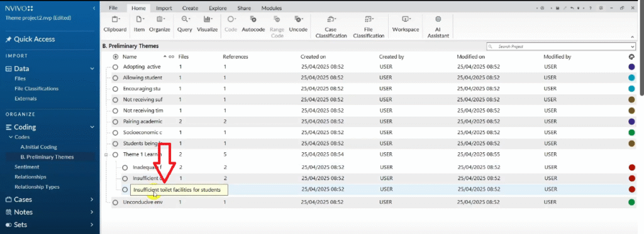Open File Classifications in sidebar
The height and width of the screenshot is (234, 644).
(x=36, y=89)
